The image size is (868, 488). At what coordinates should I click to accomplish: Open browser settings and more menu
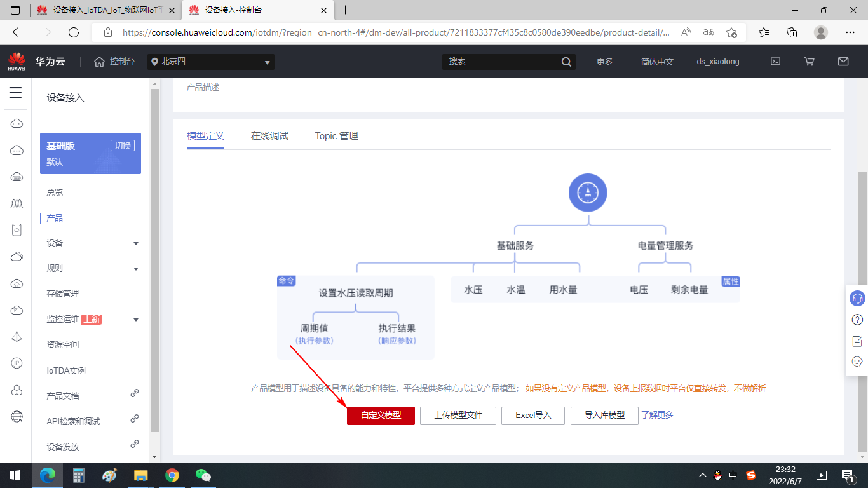[x=850, y=32]
